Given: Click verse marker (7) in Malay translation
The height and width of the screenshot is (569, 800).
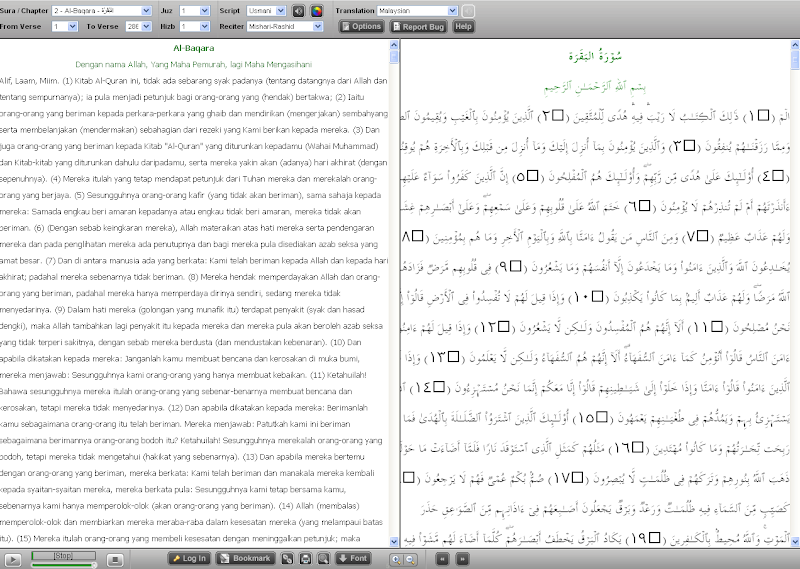Looking at the screenshot, I should pyautogui.click(x=50, y=261).
